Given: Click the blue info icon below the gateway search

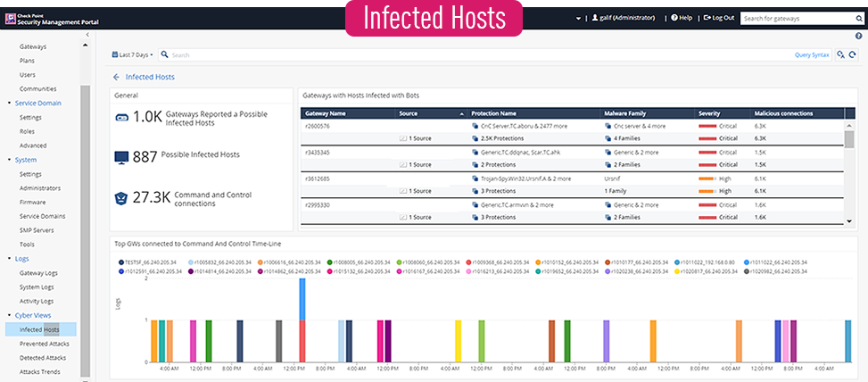Looking at the screenshot, I should click(x=858, y=36).
